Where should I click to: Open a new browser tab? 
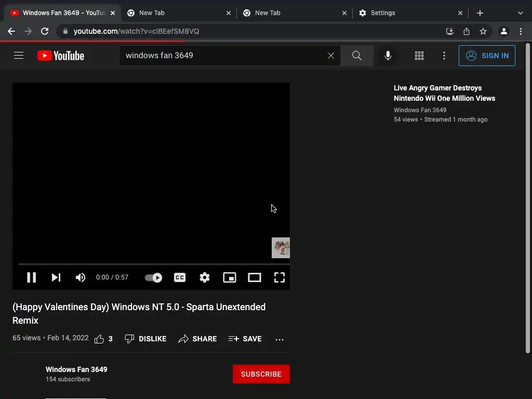tap(480, 13)
